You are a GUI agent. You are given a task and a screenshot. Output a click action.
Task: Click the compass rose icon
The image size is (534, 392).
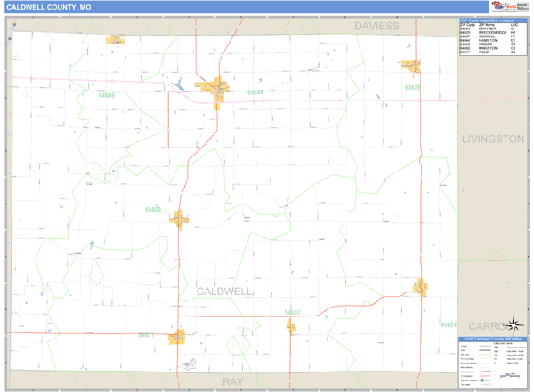click(x=514, y=324)
